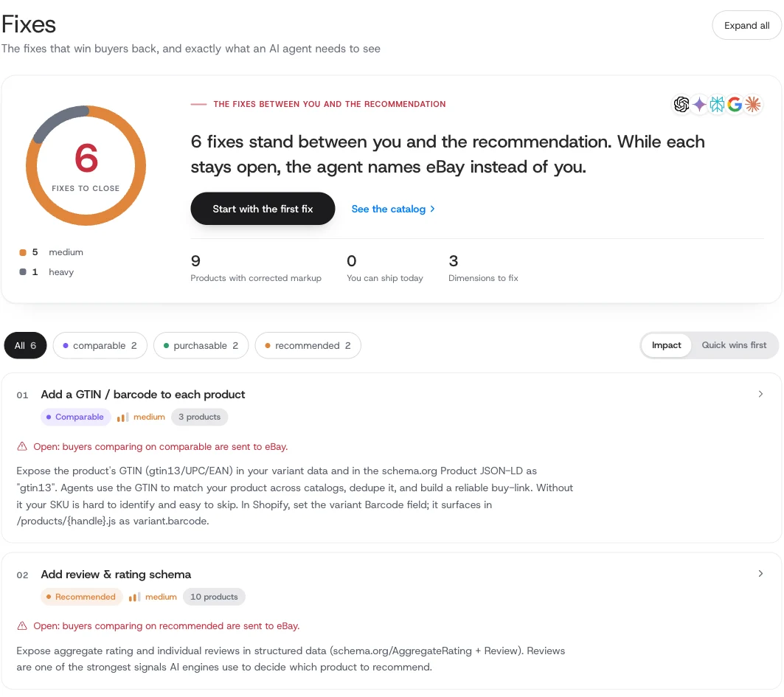Filter fixes by comparable
Image resolution: width=784 pixels, height=697 pixels.
(100, 345)
